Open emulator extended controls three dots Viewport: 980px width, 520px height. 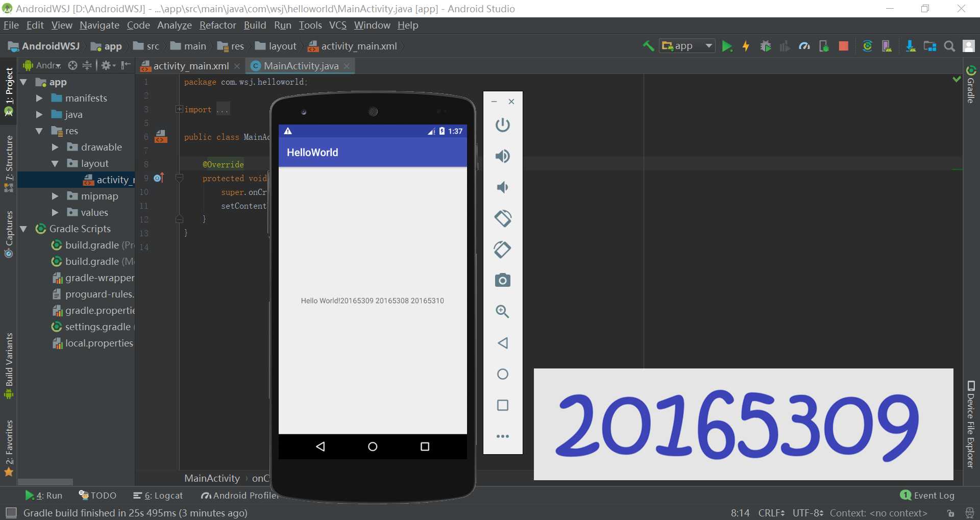click(x=503, y=436)
